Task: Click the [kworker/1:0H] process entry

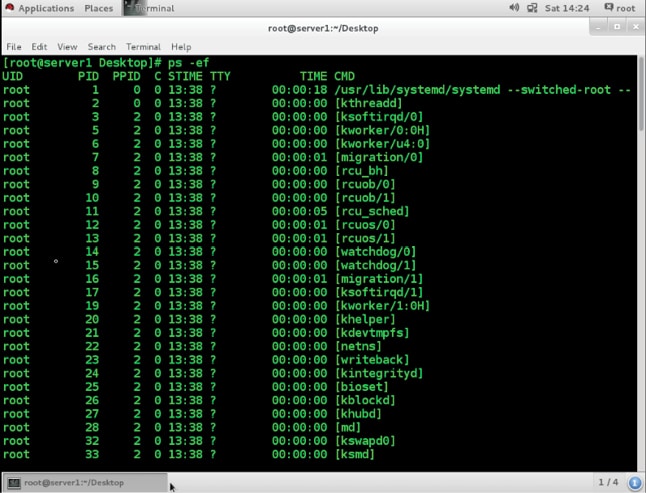Action: click(383, 306)
